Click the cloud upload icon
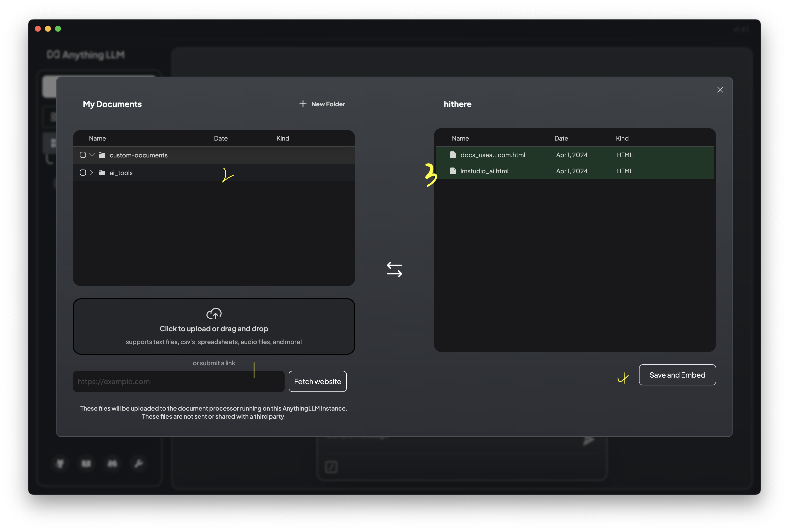 click(214, 314)
